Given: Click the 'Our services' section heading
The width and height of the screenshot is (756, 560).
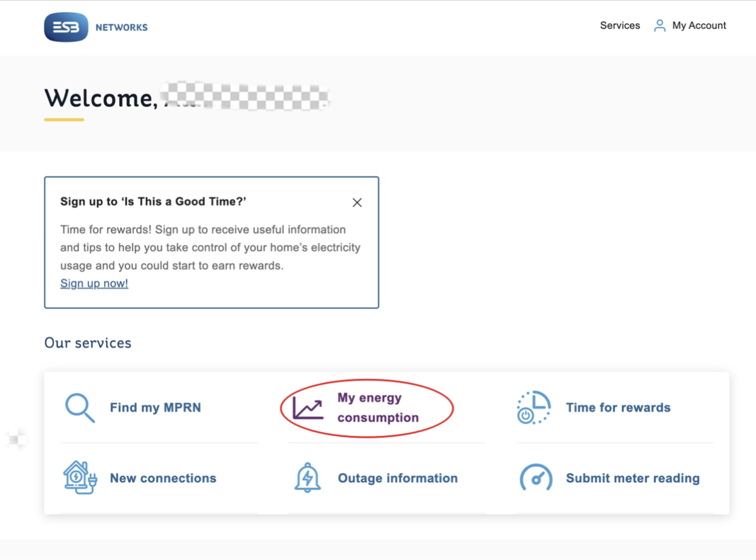Looking at the screenshot, I should click(x=88, y=343).
